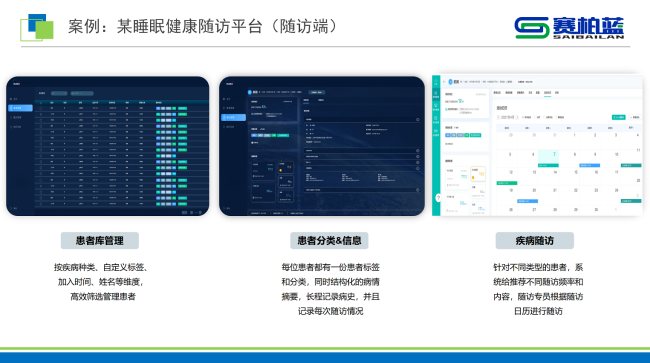Open the blue event under calendar day 9
650x363 pixels.
tap(589, 165)
